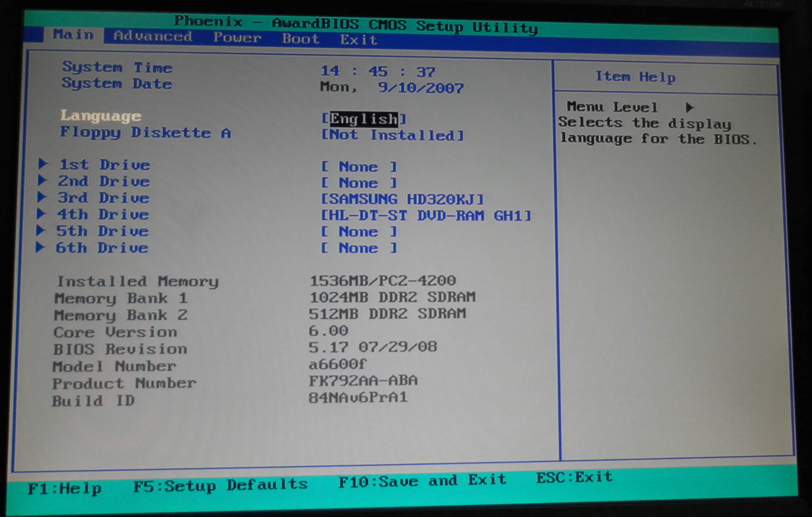
Task: Expand the 4th Drive arrow
Action: (41, 214)
